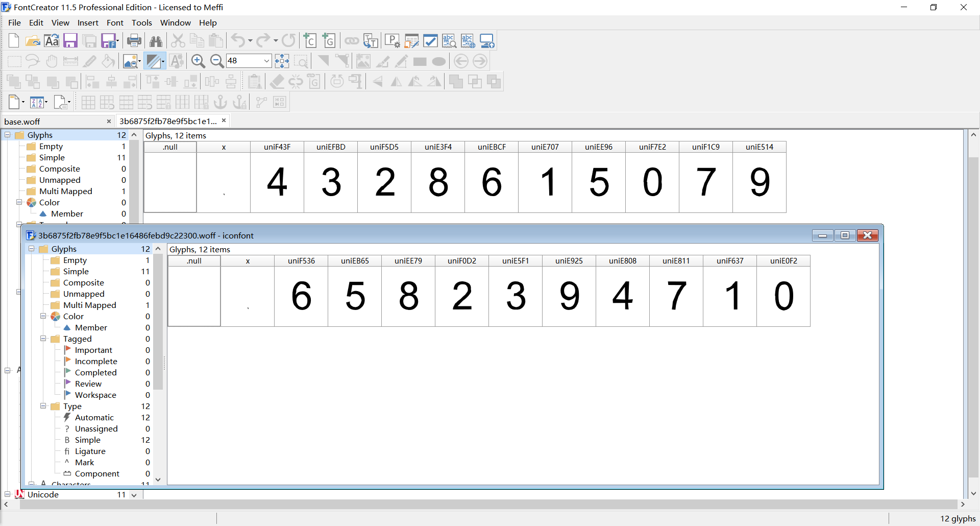This screenshot has width=980, height=526.
Task: Collapse the Glyphs node in iconfont window
Action: [32, 249]
